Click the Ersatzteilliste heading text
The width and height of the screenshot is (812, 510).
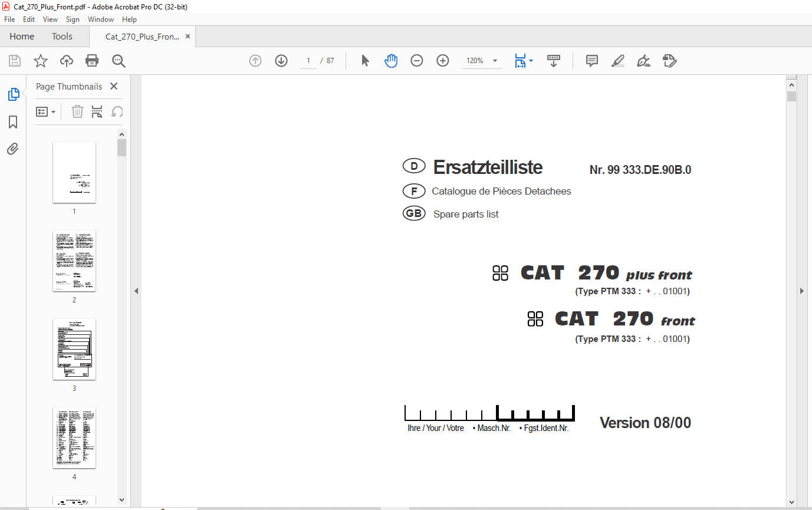(488, 167)
